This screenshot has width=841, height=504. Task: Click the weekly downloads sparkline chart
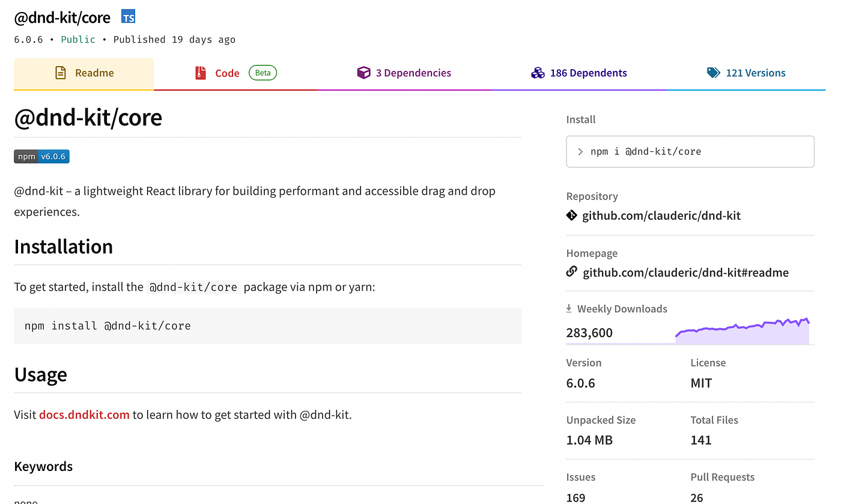pyautogui.click(x=742, y=331)
